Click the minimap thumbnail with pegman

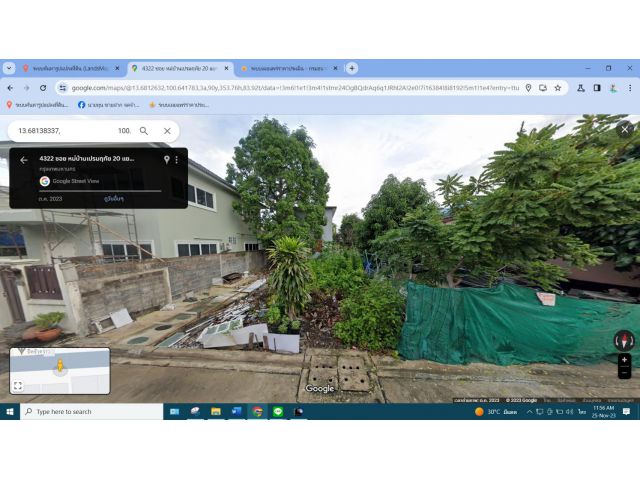(x=60, y=371)
